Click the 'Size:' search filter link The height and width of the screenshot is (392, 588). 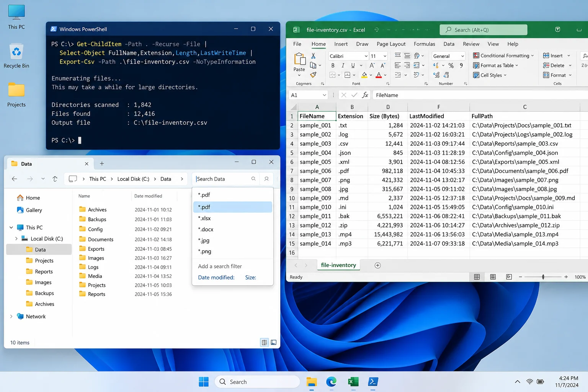tap(251, 278)
